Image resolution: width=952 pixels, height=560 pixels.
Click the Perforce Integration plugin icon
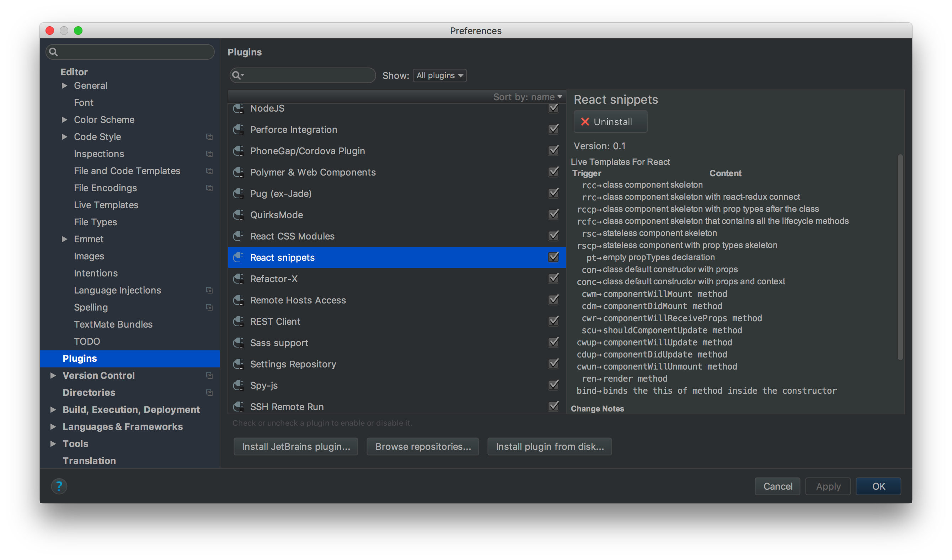[239, 129]
